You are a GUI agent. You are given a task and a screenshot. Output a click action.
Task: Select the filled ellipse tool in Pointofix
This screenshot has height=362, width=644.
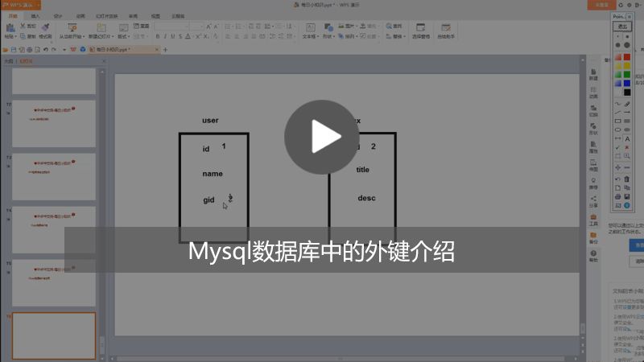pos(627,130)
